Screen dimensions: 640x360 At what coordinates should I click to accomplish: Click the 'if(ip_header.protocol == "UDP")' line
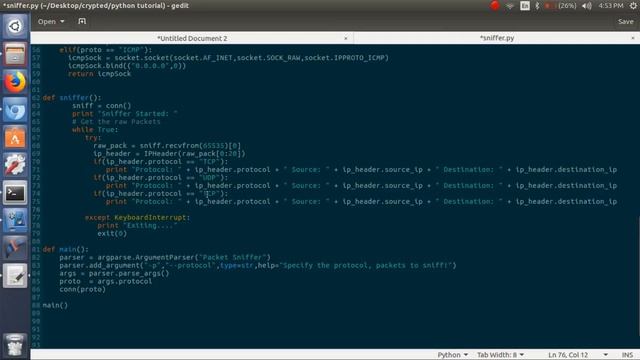(161, 178)
